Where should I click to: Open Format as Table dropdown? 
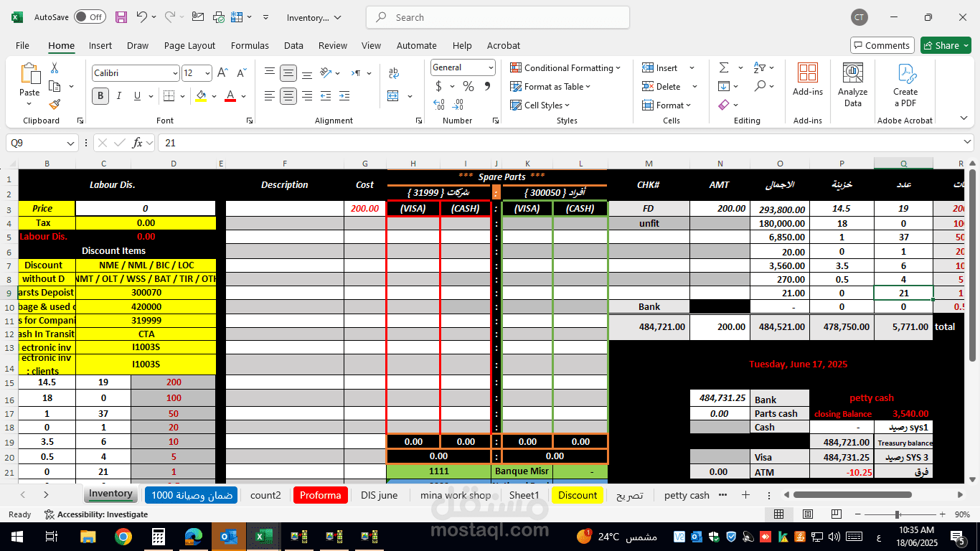click(x=550, y=87)
